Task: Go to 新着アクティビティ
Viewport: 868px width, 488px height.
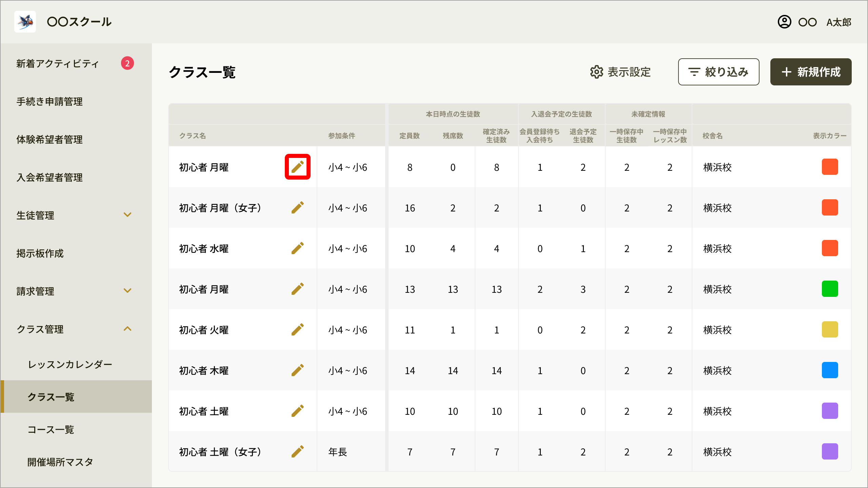Action: coord(57,64)
